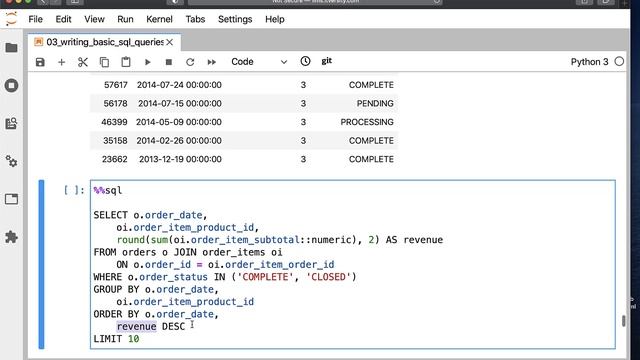Open the Edit menu

pos(63,19)
